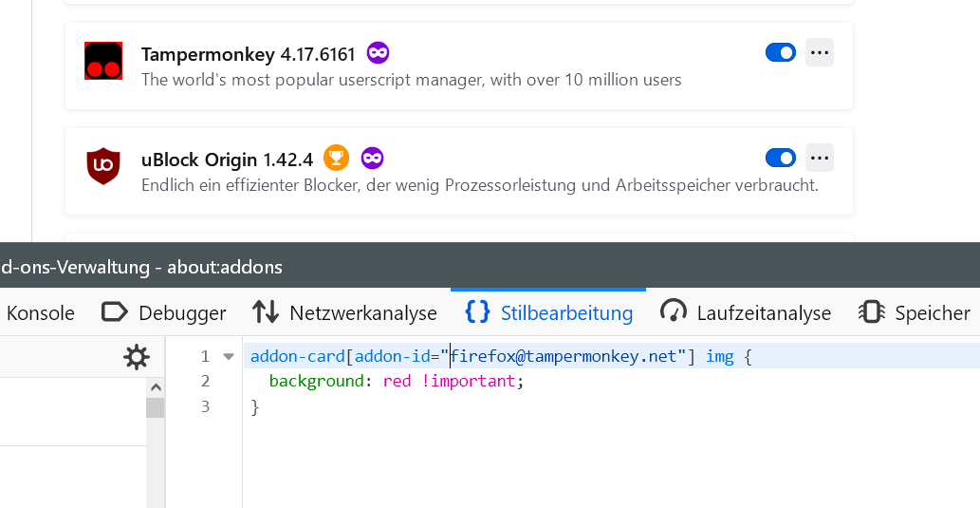
Task: Collapse the CSS rule at line 1
Action: (x=228, y=357)
